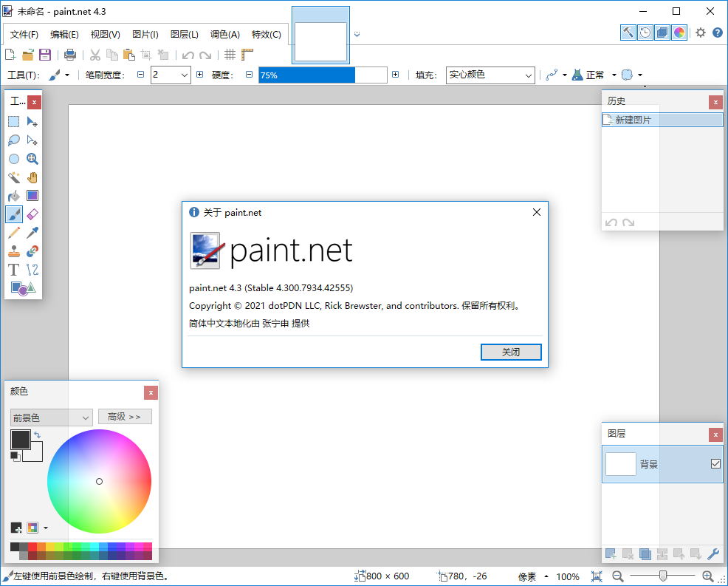Swap primary and secondary colors
Screen dimensions: 728x586
[x=38, y=435]
